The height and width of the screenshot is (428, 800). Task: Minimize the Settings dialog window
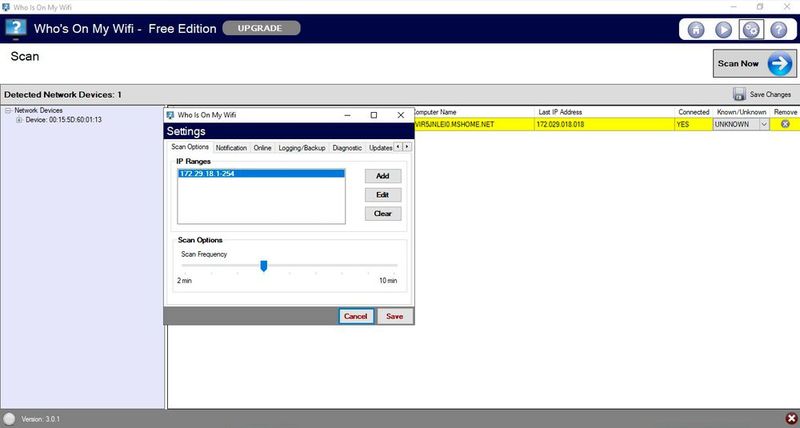tap(347, 115)
